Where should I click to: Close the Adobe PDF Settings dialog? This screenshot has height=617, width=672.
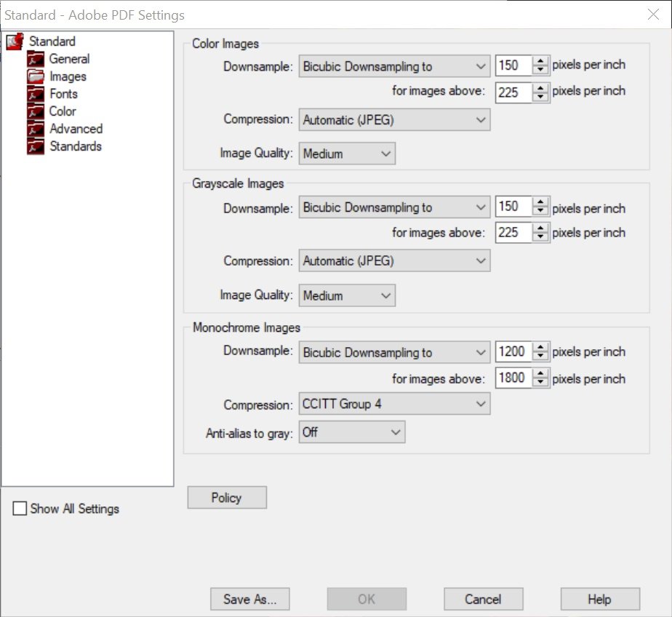[653, 15]
